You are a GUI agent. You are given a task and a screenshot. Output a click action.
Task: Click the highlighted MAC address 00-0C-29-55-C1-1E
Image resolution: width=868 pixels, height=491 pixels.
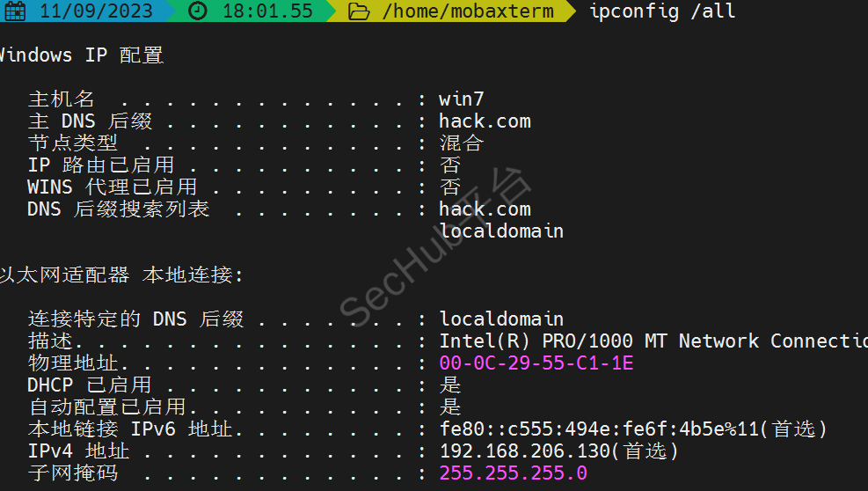click(536, 363)
